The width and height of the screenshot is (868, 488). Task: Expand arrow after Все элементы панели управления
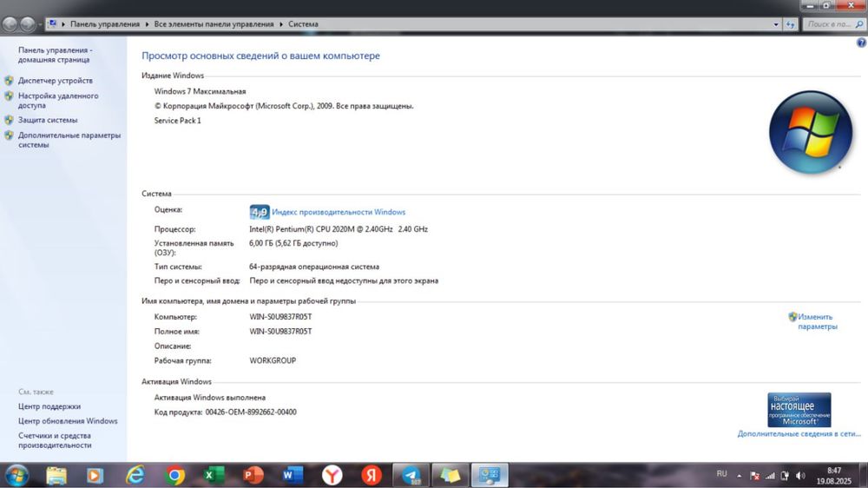(281, 24)
